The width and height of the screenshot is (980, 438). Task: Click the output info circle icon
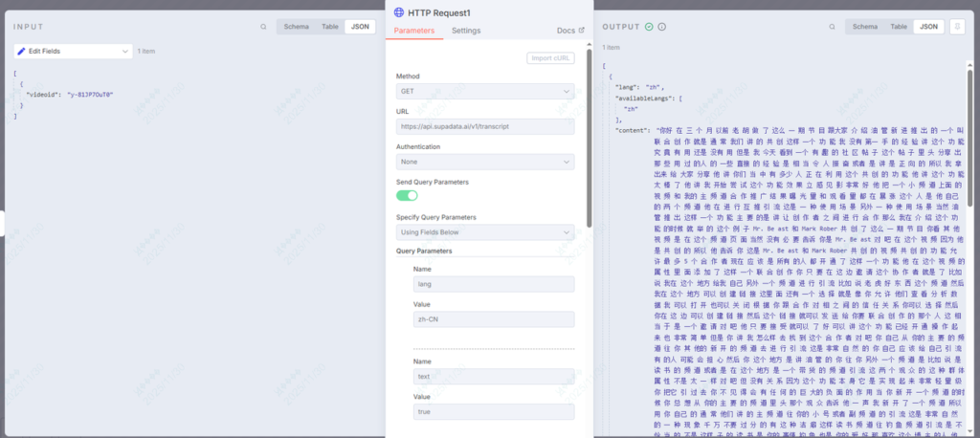click(662, 27)
